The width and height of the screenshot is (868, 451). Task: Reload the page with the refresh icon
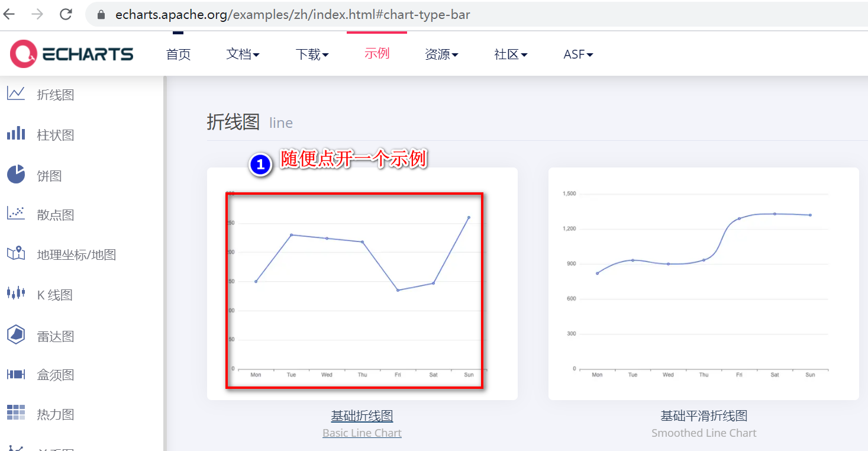point(66,14)
